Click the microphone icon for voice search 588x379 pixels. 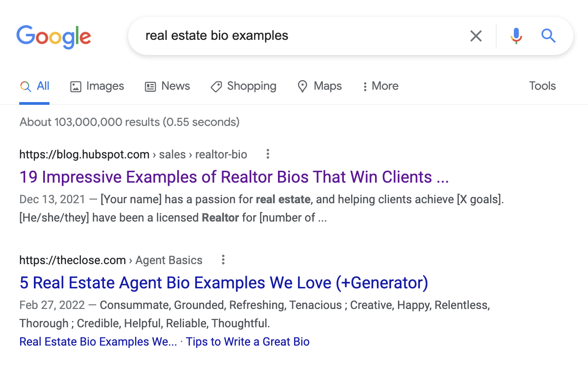point(516,36)
